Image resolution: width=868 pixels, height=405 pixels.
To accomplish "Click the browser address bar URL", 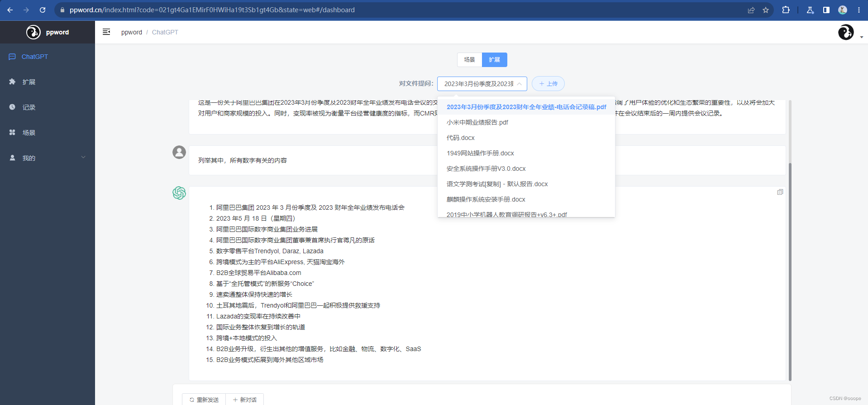I will [x=212, y=10].
